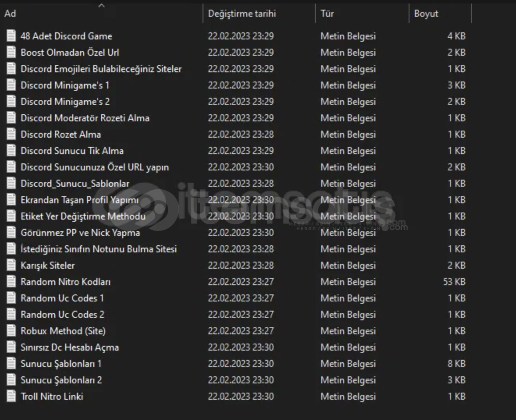
Task: Click the name Etiket Yer Değiştirme Methodu
Action: [83, 216]
